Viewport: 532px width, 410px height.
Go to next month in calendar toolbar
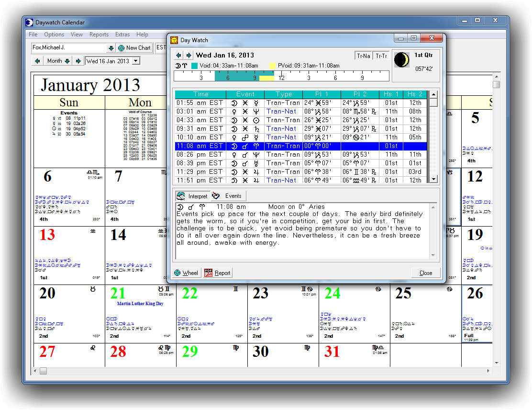(x=78, y=61)
